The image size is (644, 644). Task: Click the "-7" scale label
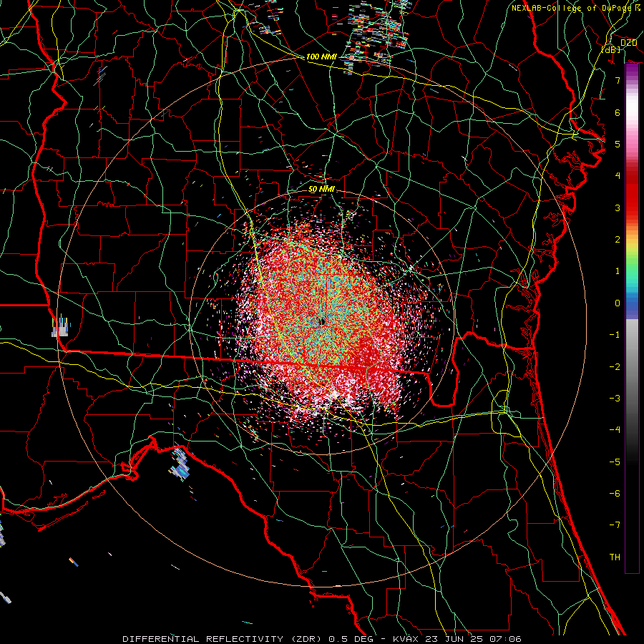click(615, 525)
